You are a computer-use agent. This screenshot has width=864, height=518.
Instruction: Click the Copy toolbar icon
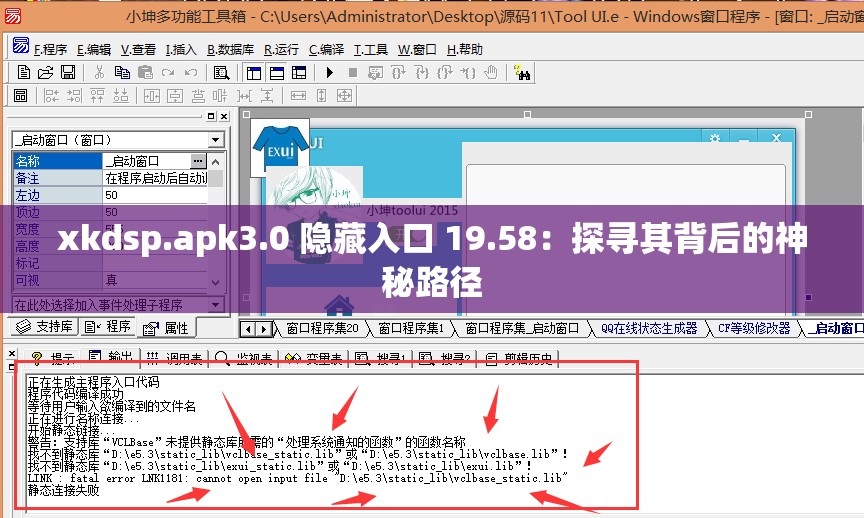click(x=122, y=72)
